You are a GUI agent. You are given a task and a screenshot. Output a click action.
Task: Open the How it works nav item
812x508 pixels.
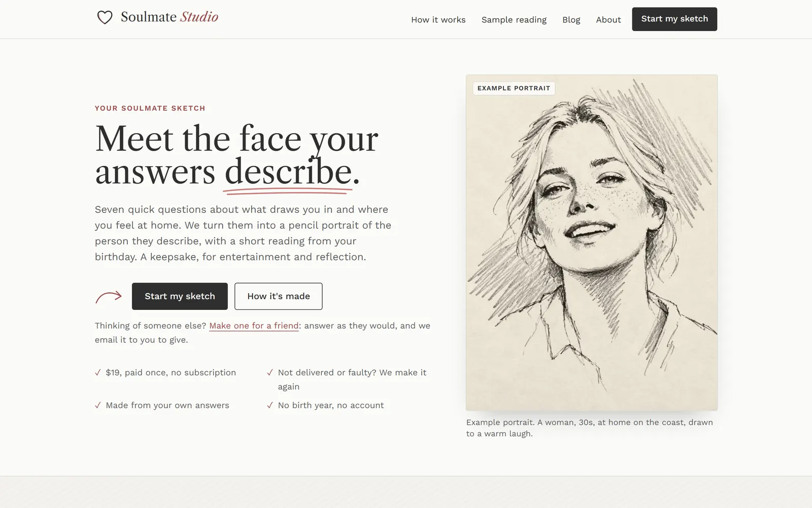point(438,20)
